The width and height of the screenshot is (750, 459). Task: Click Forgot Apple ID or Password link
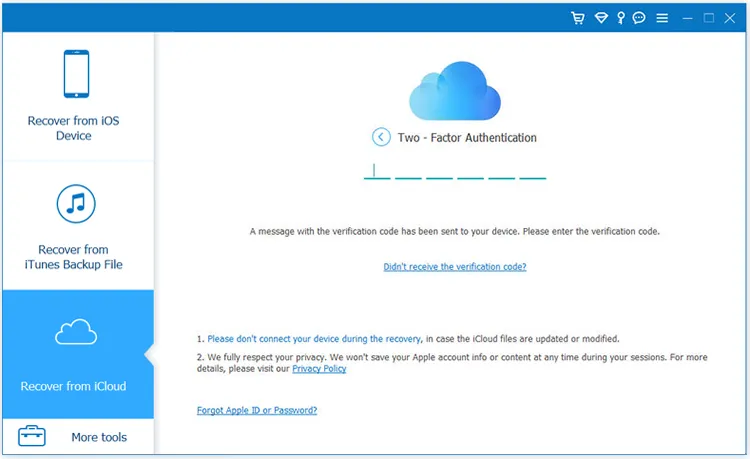(x=257, y=410)
